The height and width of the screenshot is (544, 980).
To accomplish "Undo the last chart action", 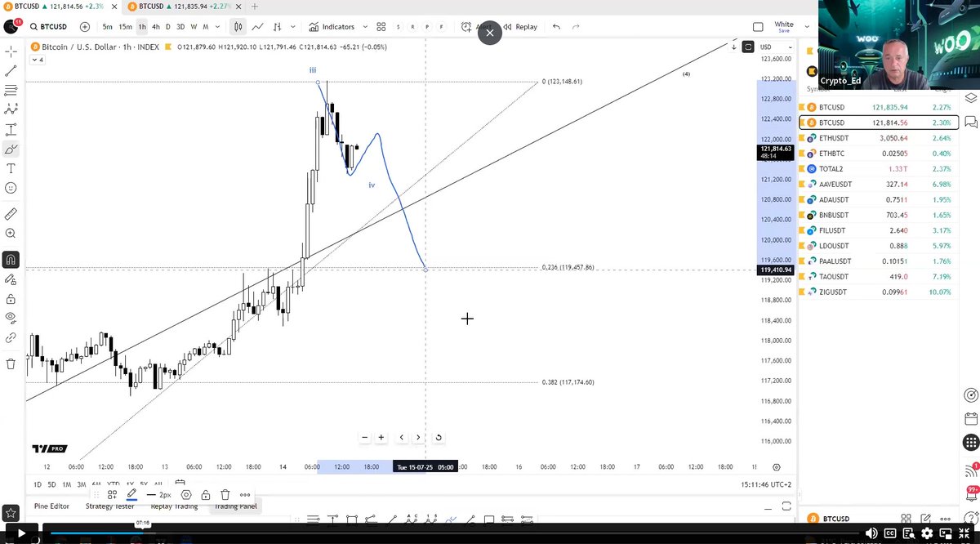I will click(x=556, y=27).
